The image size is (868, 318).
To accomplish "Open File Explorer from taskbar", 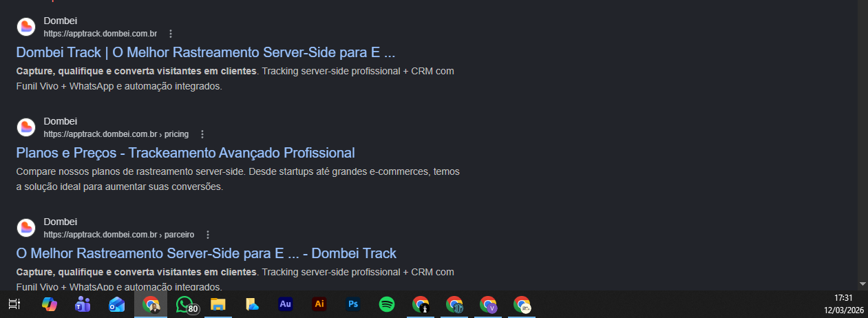I will coord(218,304).
